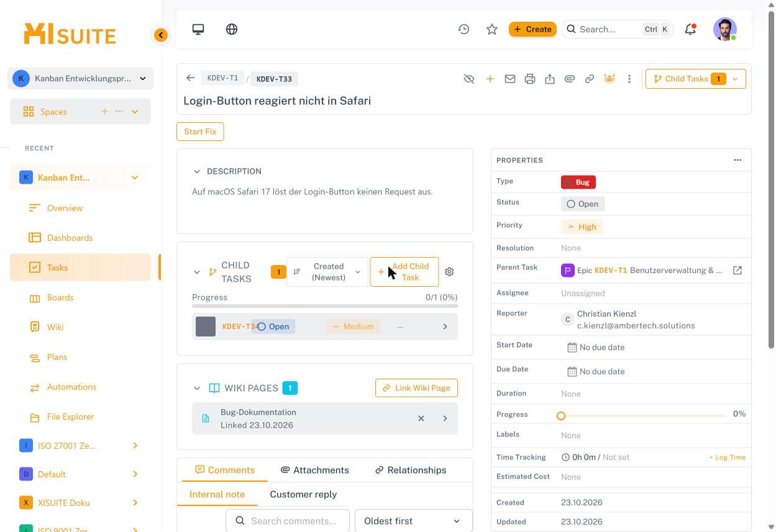This screenshot has width=776, height=532.
Task: Collapse the sidebar with the orange arrow
Action: [161, 35]
